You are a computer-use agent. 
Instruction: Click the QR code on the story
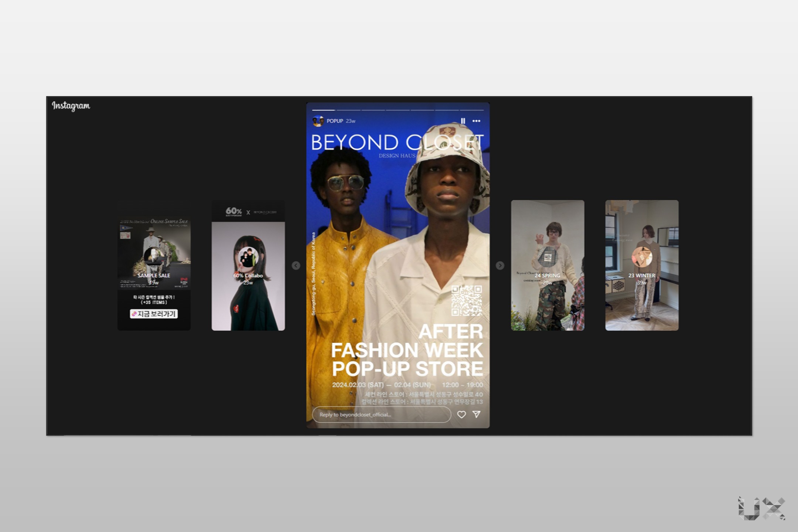click(467, 300)
